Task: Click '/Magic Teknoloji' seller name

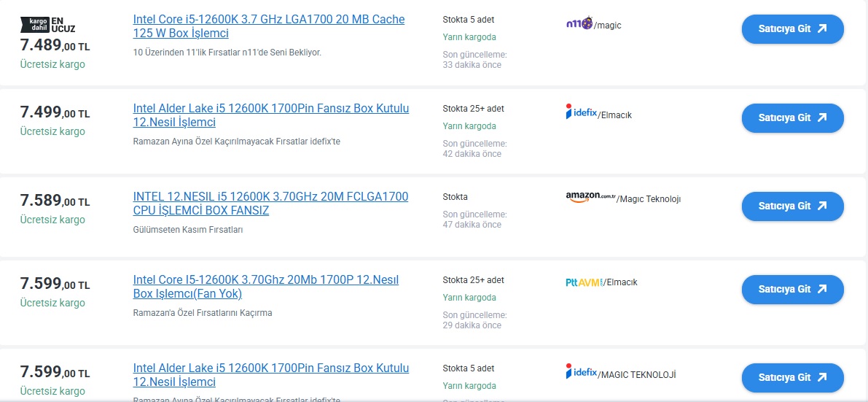Action: pos(649,199)
